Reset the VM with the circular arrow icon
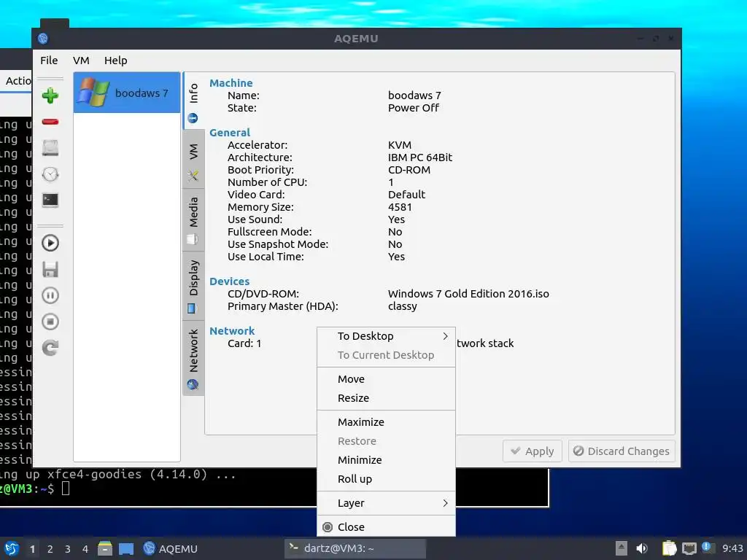The height and width of the screenshot is (560, 747). pos(50,348)
